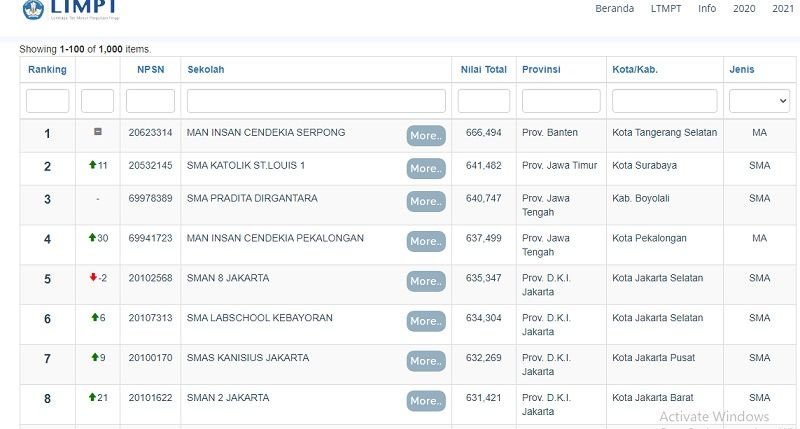Focus the Kota/Kab. filter input

(665, 101)
